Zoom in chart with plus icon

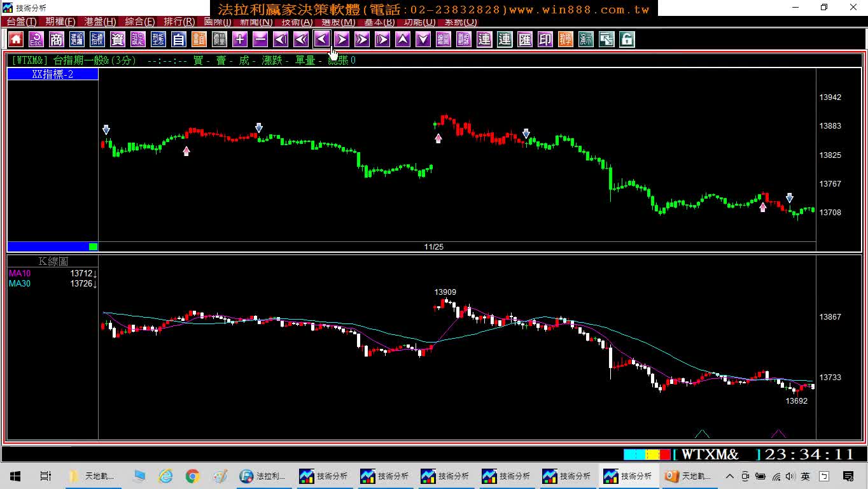coord(240,39)
